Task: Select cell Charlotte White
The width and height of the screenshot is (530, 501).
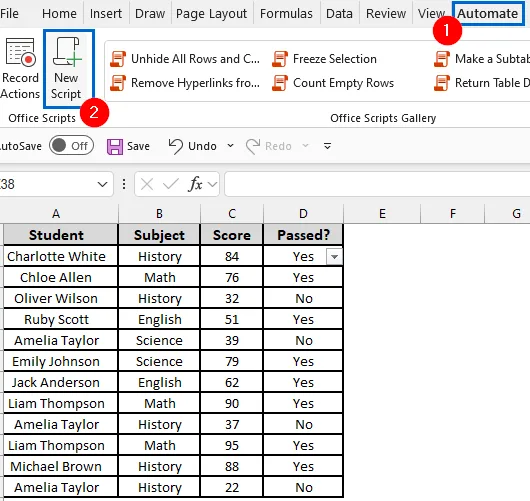Action: tap(61, 257)
